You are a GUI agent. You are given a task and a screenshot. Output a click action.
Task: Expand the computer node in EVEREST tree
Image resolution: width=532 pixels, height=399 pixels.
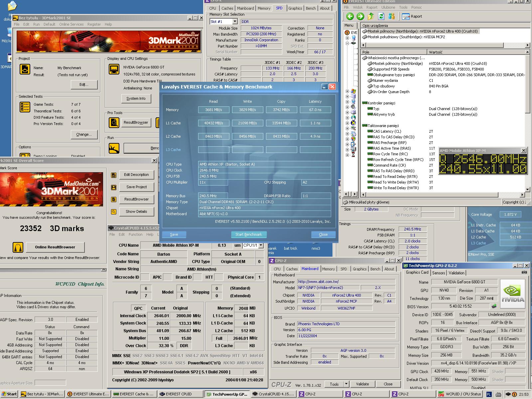coord(347,38)
